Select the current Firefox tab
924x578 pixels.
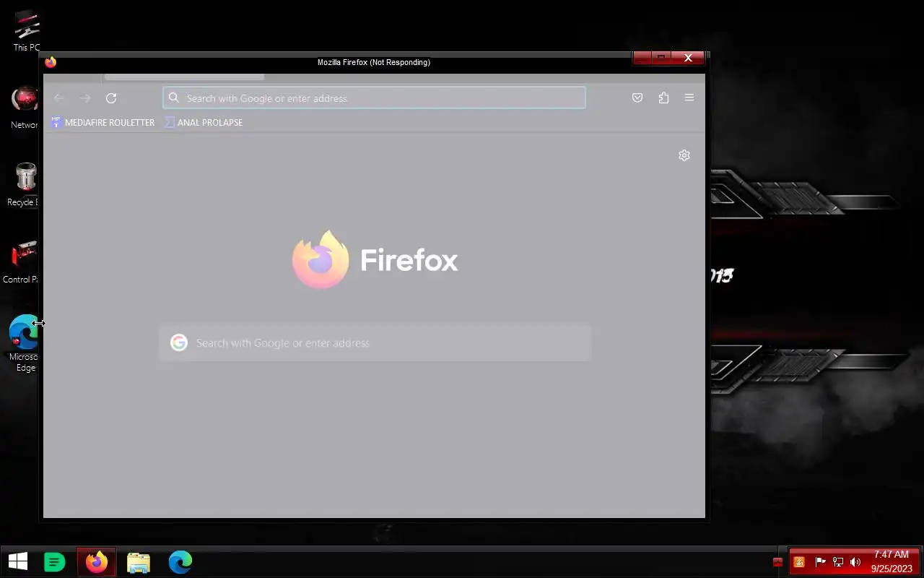pos(184,77)
